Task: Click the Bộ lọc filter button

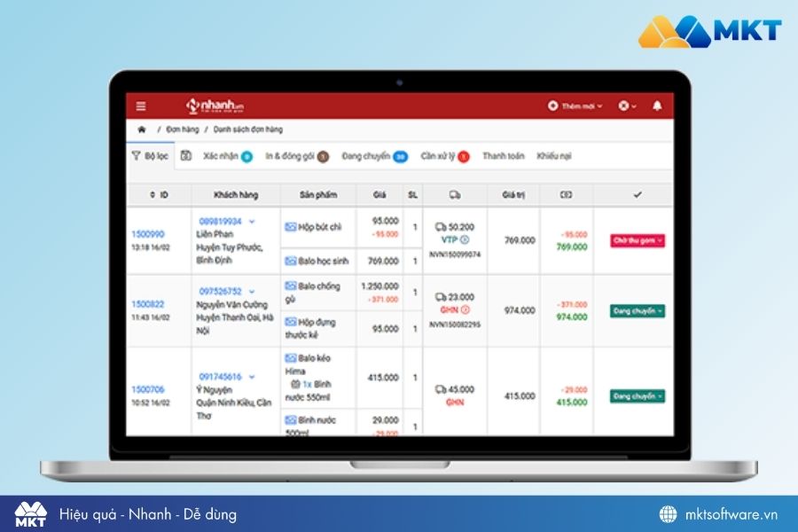Action: 150,156
